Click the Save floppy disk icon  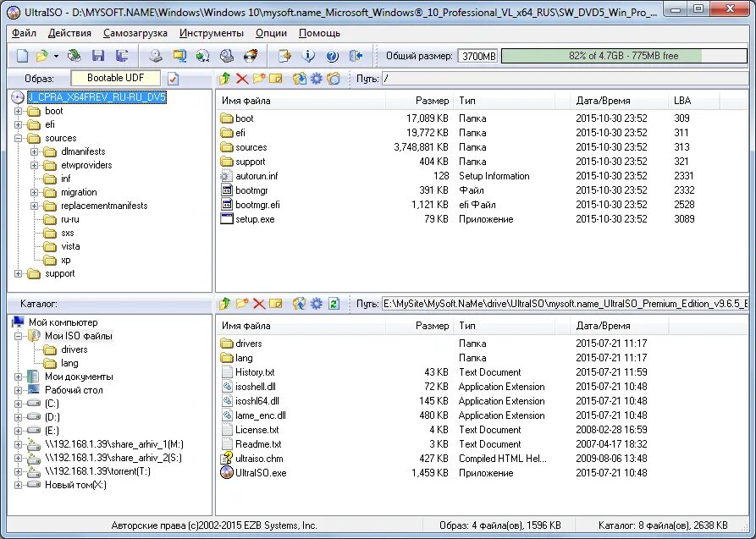98,56
